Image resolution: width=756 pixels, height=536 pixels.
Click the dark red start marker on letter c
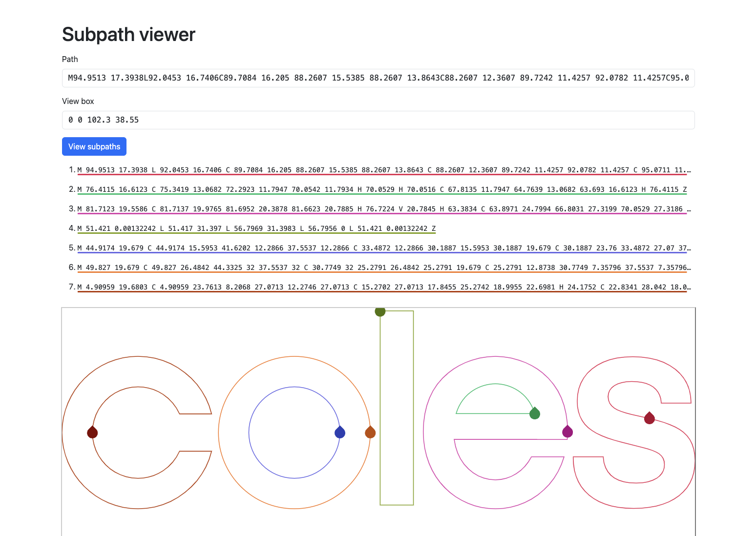(x=92, y=432)
